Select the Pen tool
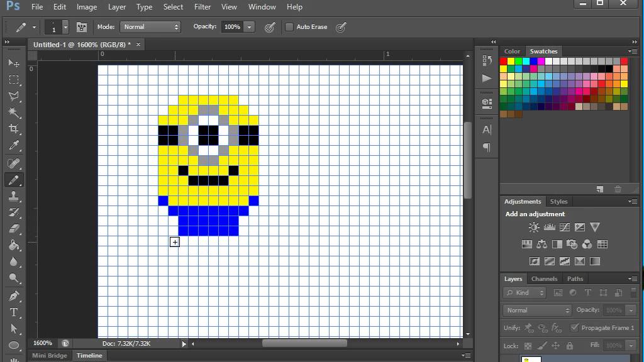Viewport: 644px width, 362px height. click(x=14, y=296)
